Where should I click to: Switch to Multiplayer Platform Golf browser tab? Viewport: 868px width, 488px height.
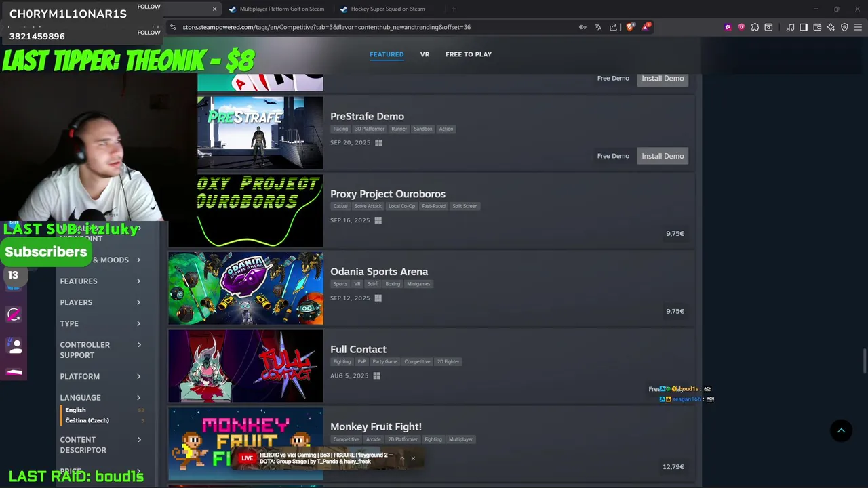click(x=277, y=9)
